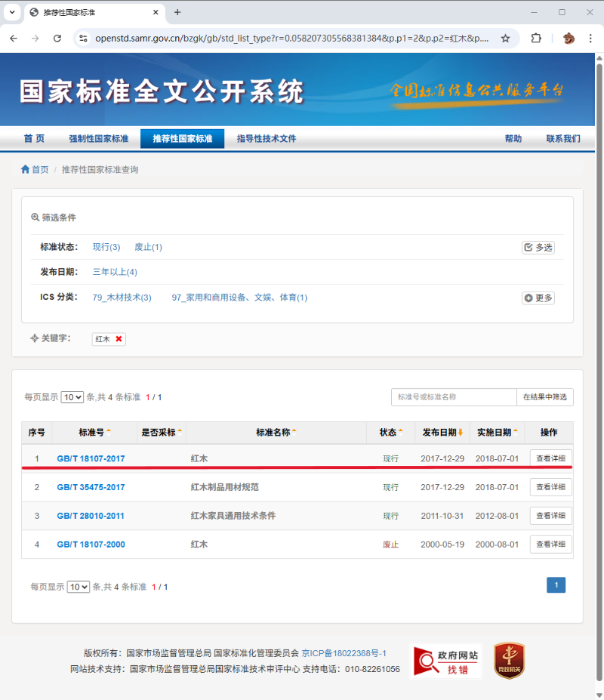Open Chrome's three-dot menu
The width and height of the screenshot is (604, 700).
point(590,39)
